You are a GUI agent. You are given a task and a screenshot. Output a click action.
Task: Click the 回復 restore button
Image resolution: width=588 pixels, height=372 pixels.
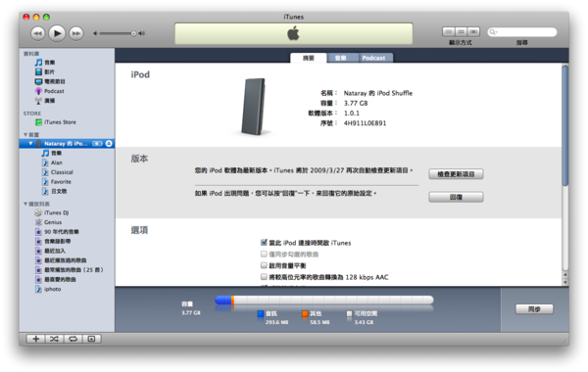[x=456, y=197]
